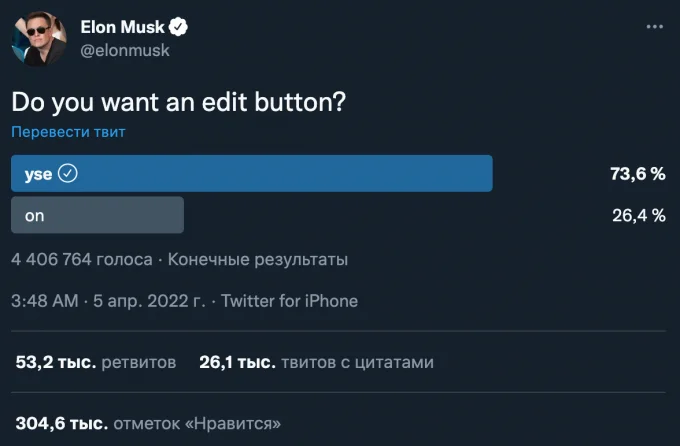Click the 73,6 % result percentage

pos(638,174)
